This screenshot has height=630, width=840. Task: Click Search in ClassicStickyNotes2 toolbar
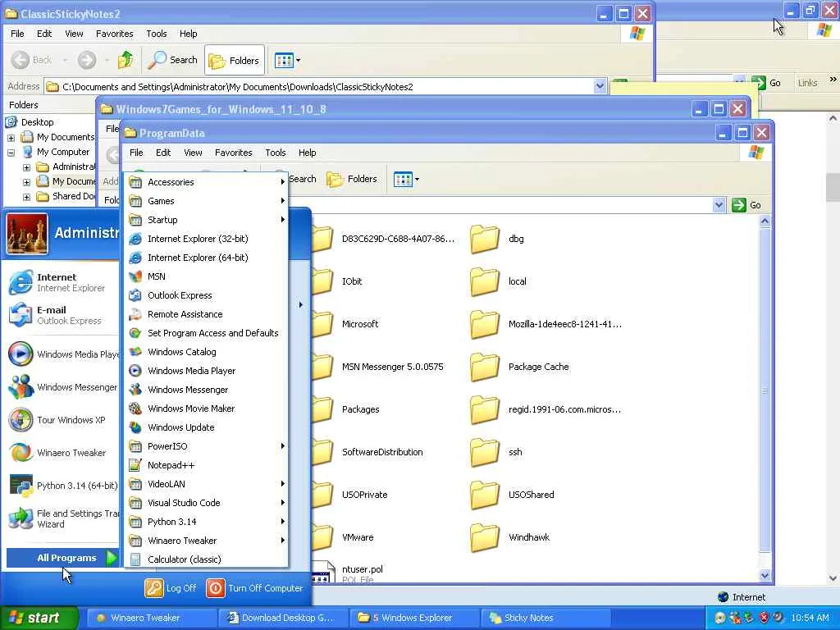tap(172, 60)
